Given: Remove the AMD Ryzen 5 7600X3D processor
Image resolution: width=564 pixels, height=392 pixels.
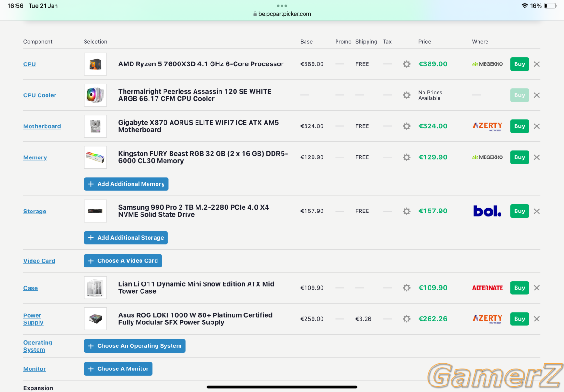Looking at the screenshot, I should [x=537, y=64].
